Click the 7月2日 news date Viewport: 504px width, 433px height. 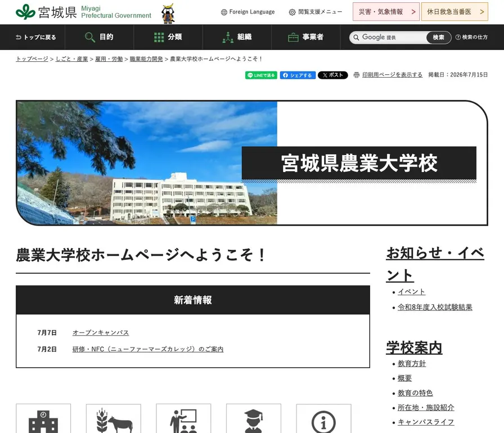pos(47,349)
